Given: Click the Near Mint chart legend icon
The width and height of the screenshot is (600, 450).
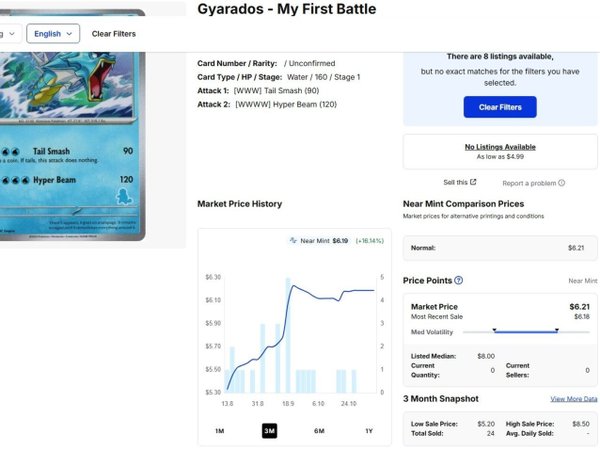Looking at the screenshot, I should 293,241.
